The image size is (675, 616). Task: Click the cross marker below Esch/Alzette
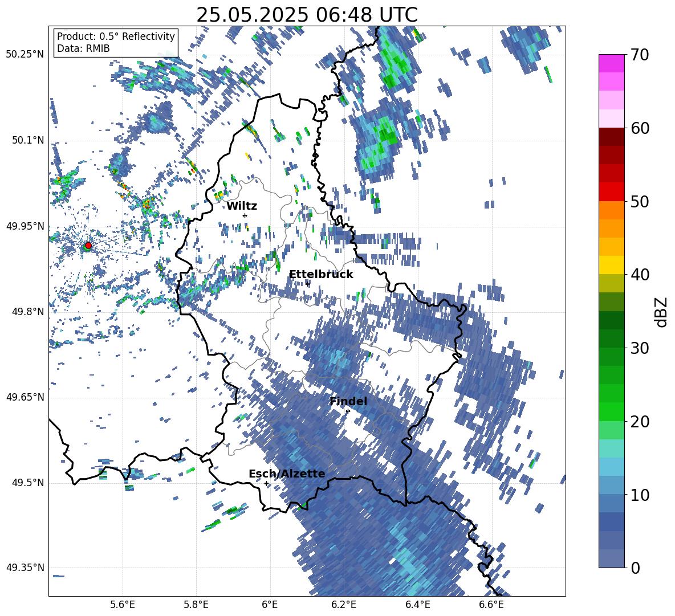(x=266, y=483)
